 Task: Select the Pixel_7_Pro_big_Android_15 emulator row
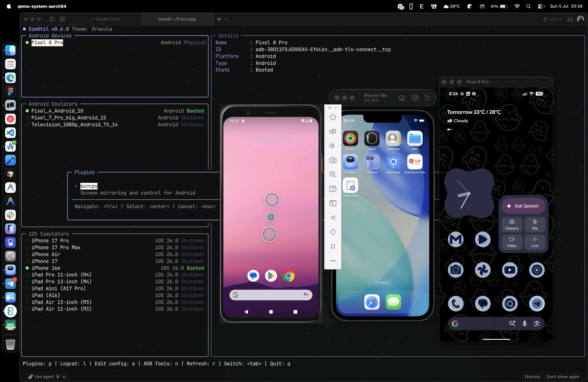click(115, 118)
